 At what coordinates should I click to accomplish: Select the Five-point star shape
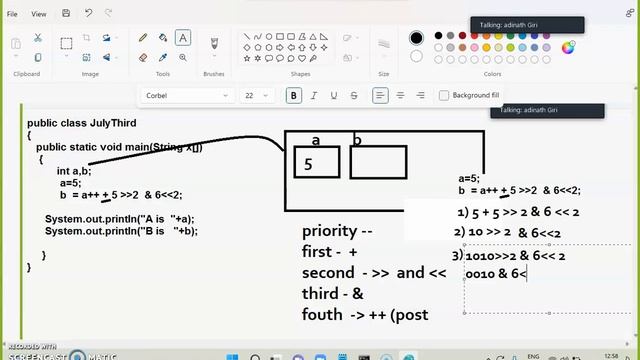point(247,58)
